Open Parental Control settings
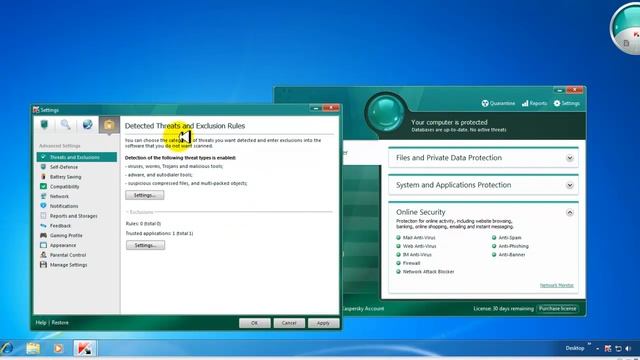Viewport: 640px width, 360px height. click(68, 255)
